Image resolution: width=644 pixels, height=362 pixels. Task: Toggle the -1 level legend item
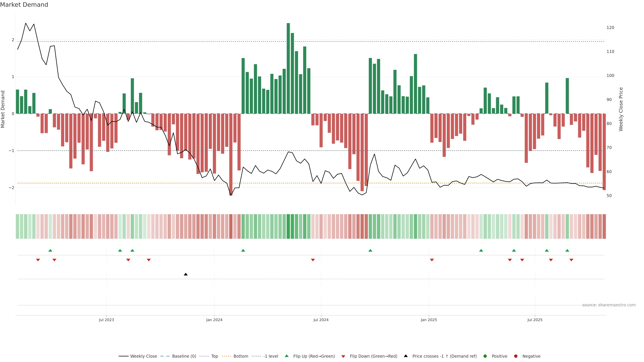point(271,356)
